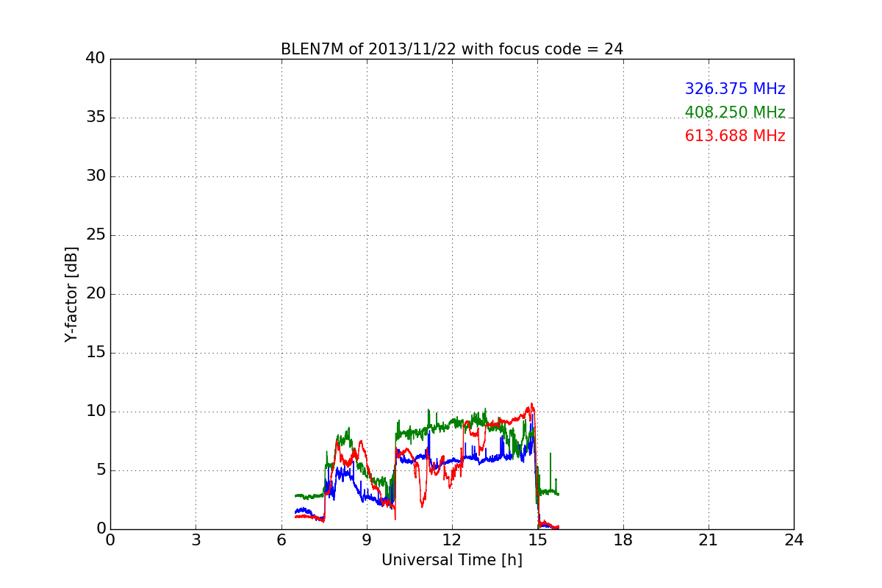
Task: Select the 408.250 MHz legend label
Action: (x=735, y=112)
